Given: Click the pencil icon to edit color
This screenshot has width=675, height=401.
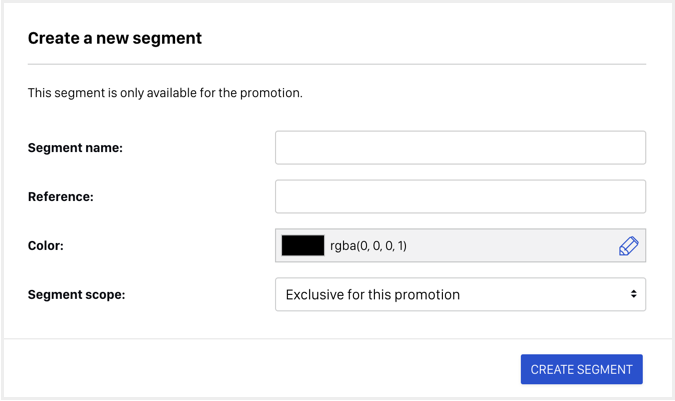Looking at the screenshot, I should (x=628, y=246).
